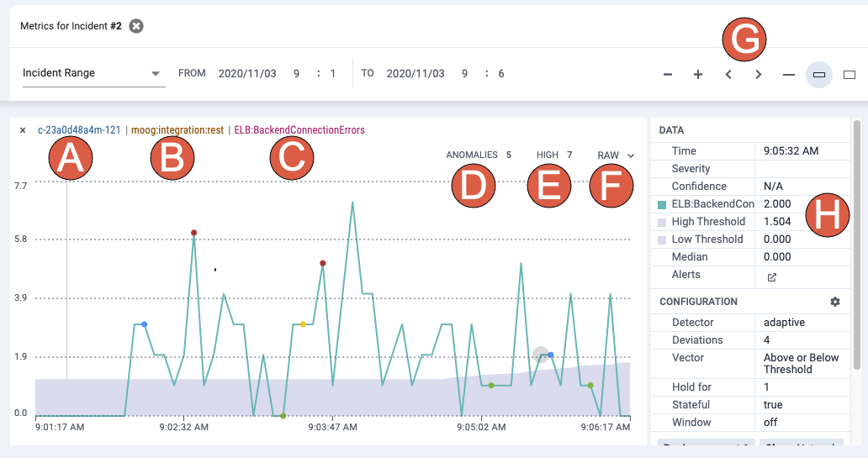Open the Alerts external link icon

tap(772, 276)
